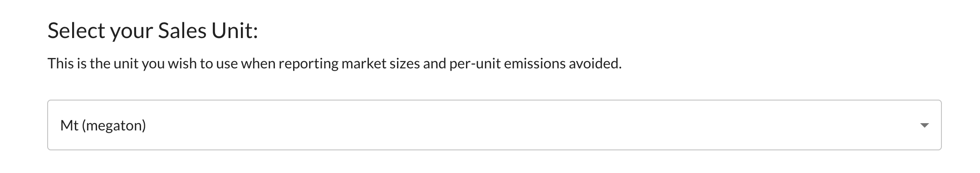Click the 'Select your Sales Unit:' heading

(152, 31)
